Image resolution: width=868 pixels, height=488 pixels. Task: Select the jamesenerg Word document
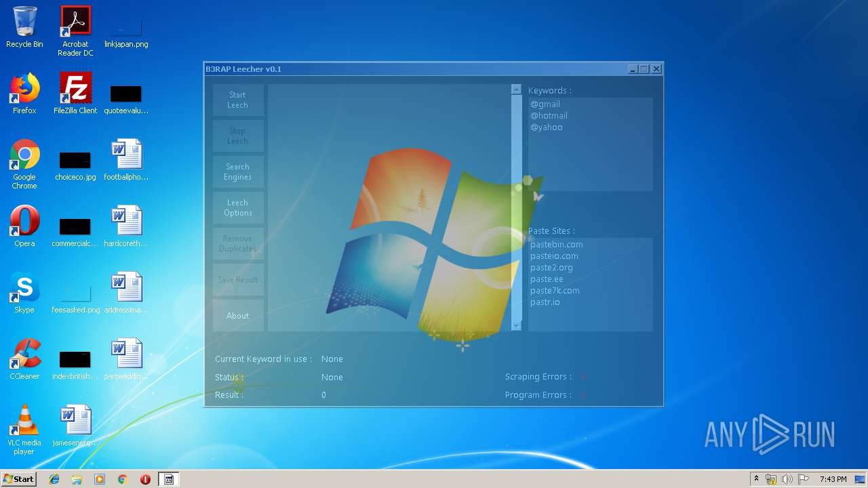point(75,426)
